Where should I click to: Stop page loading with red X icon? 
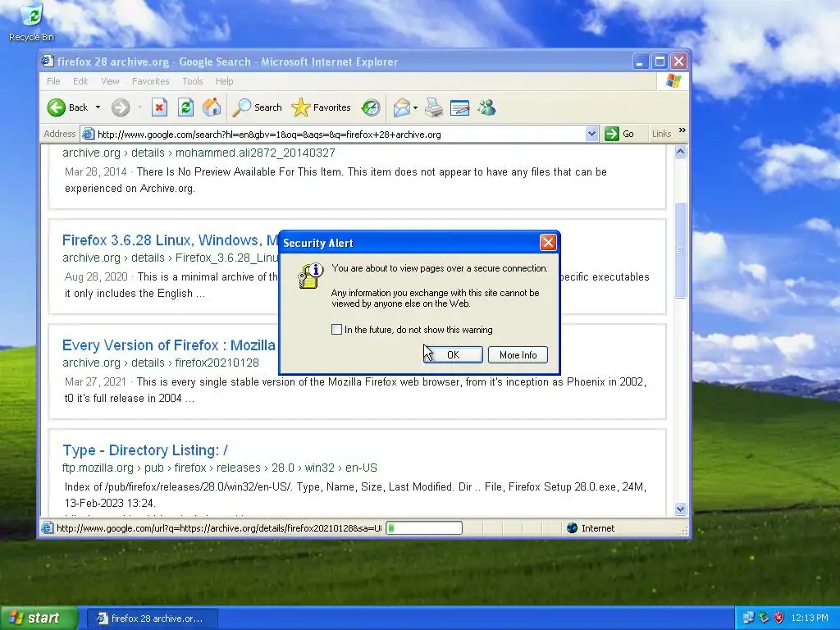click(159, 107)
